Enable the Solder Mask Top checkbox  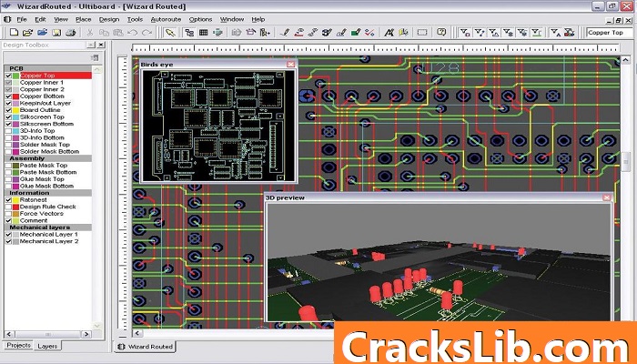pyautogui.click(x=8, y=145)
